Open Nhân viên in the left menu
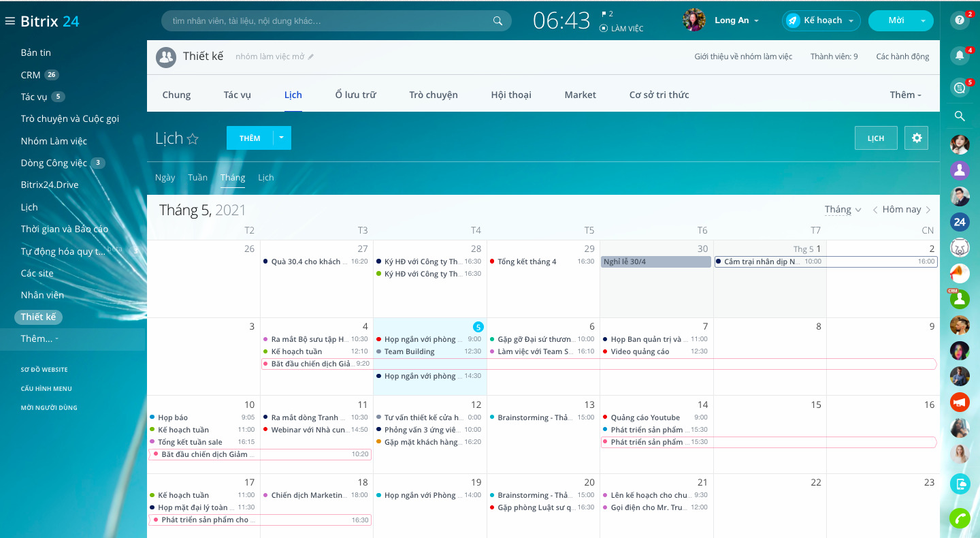The image size is (980, 538). 42,295
